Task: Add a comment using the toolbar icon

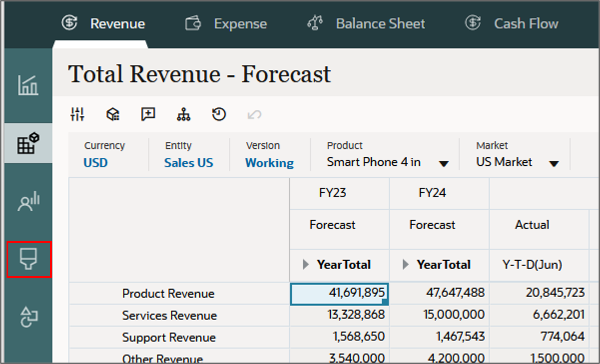Action: (x=148, y=115)
